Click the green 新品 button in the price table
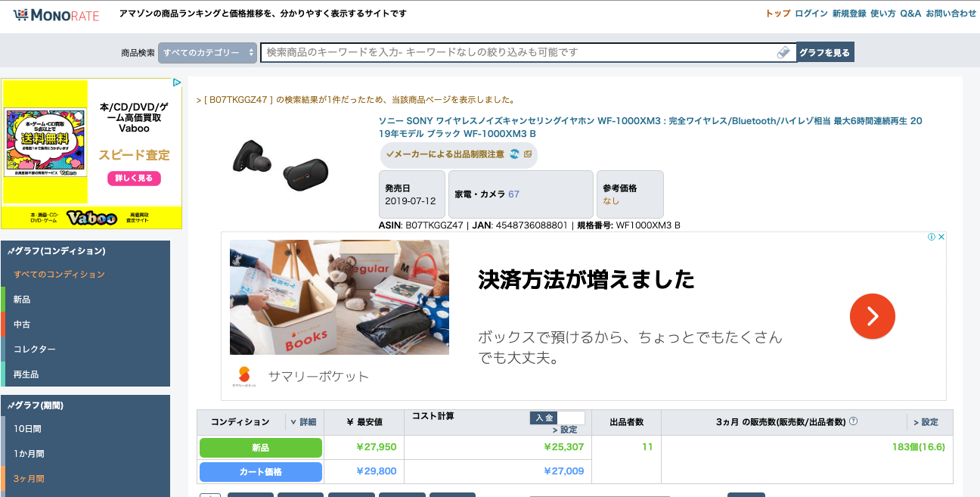Screen dimensions: 980x497 pyautogui.click(x=261, y=448)
